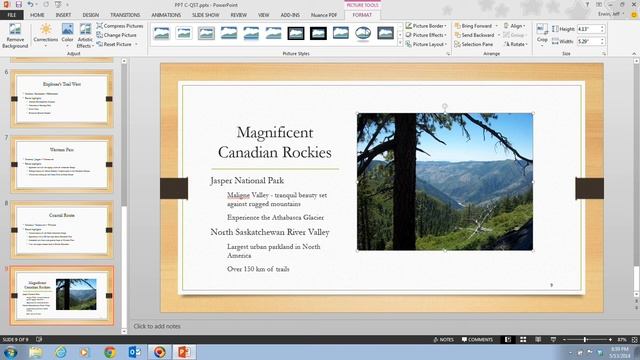Click Start From Beginning toolbar icon
This screenshot has height=360, width=640.
click(x=58, y=4)
